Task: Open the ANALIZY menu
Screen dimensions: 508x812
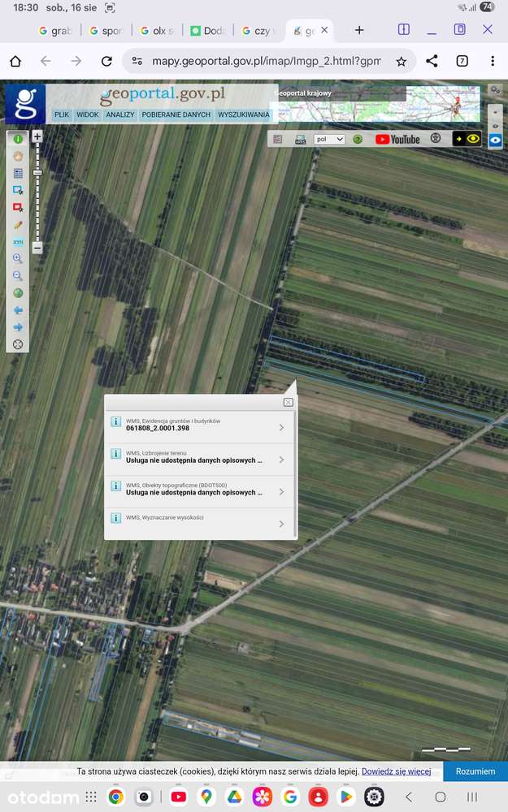Action: pyautogui.click(x=119, y=114)
